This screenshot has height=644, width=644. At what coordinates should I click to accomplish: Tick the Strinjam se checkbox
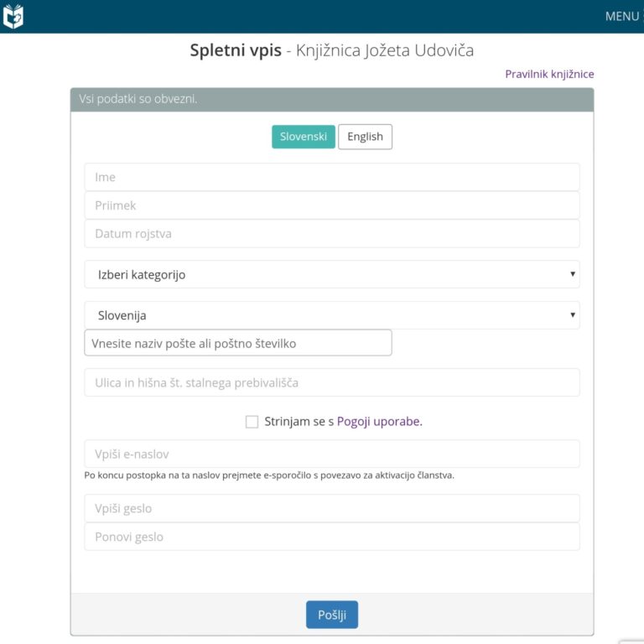pos(252,422)
